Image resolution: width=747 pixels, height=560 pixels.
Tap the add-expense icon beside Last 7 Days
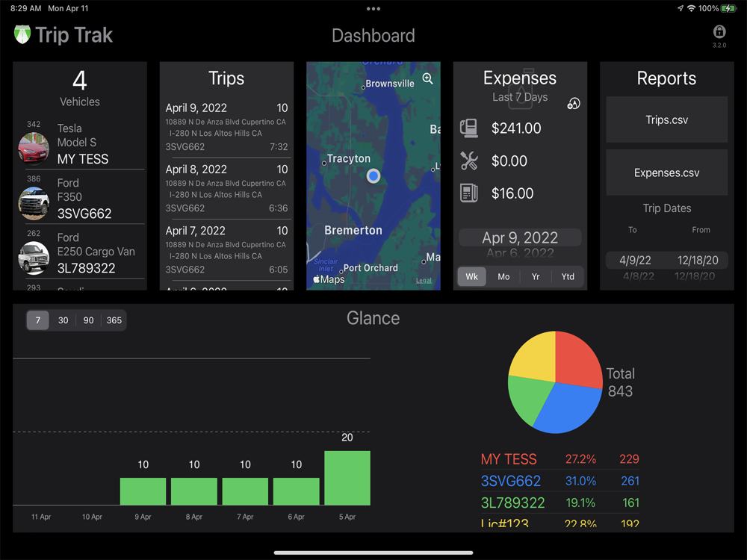point(574,103)
